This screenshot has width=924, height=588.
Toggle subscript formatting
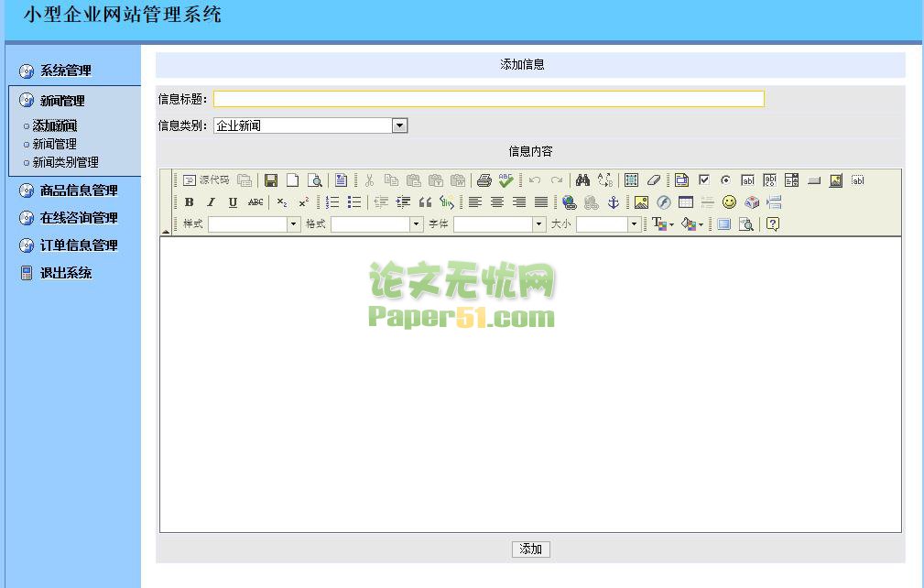282,202
